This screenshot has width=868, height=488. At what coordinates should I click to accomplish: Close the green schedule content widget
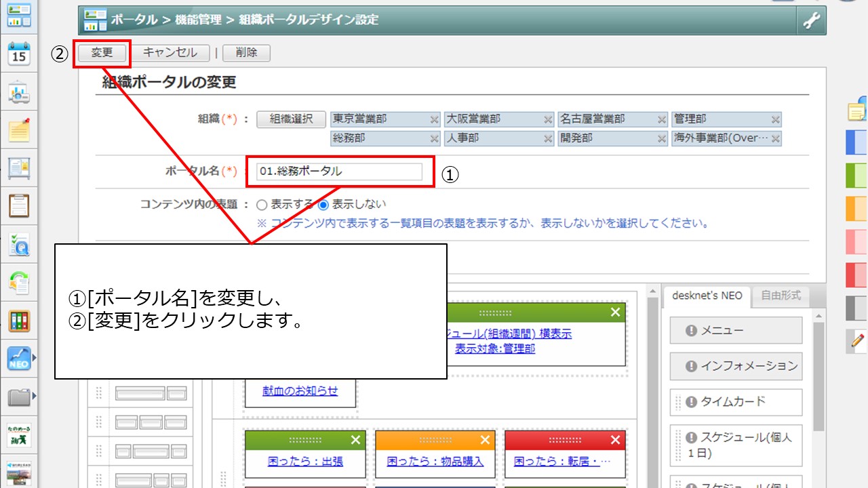coord(615,312)
